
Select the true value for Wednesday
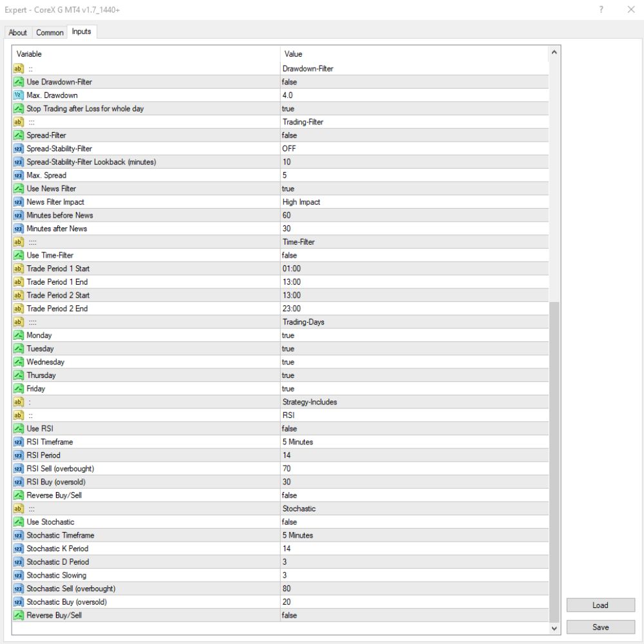click(x=288, y=362)
